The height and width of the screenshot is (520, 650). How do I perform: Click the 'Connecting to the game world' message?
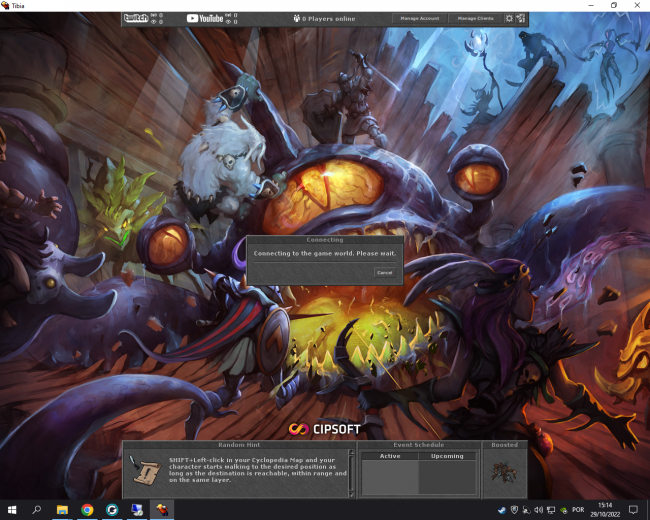click(x=325, y=253)
